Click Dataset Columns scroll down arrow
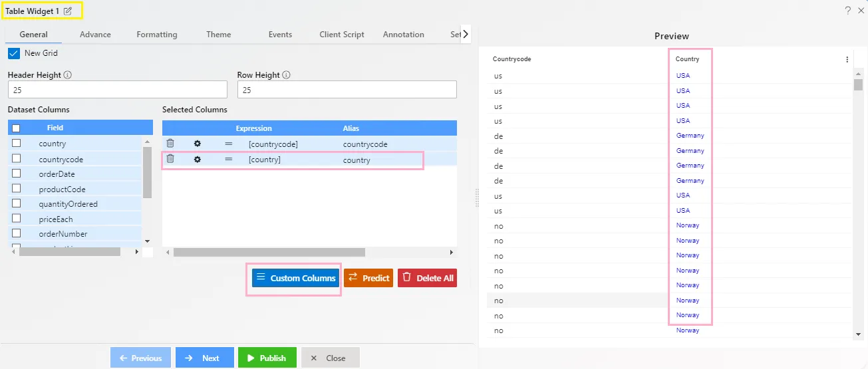This screenshot has width=868, height=369. 148,241
